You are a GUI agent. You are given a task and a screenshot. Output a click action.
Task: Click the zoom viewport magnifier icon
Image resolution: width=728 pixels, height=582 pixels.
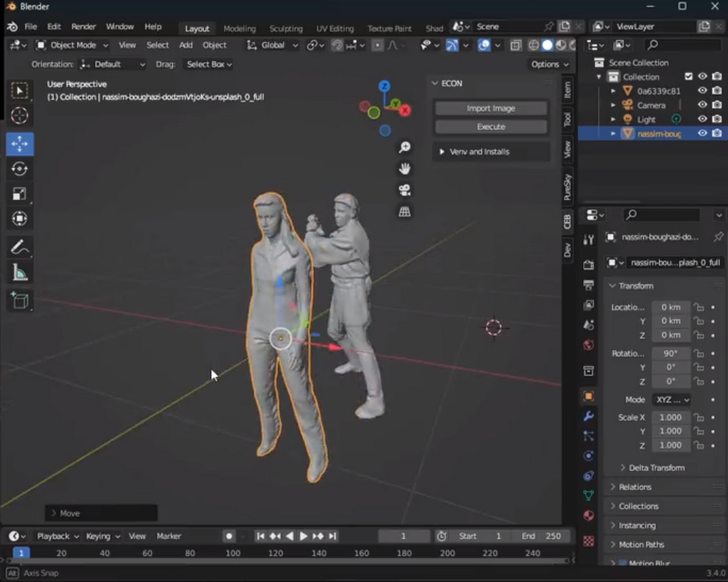(404, 147)
